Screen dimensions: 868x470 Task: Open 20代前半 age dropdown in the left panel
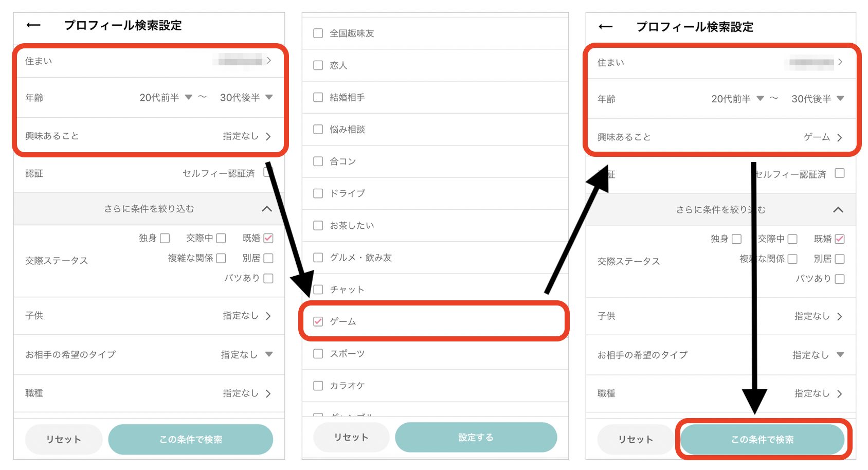166,98
